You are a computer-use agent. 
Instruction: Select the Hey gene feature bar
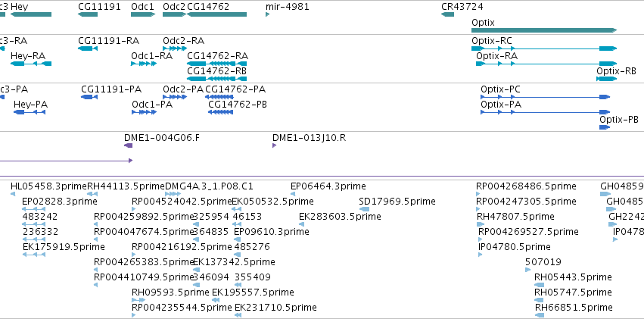(x=31, y=14)
